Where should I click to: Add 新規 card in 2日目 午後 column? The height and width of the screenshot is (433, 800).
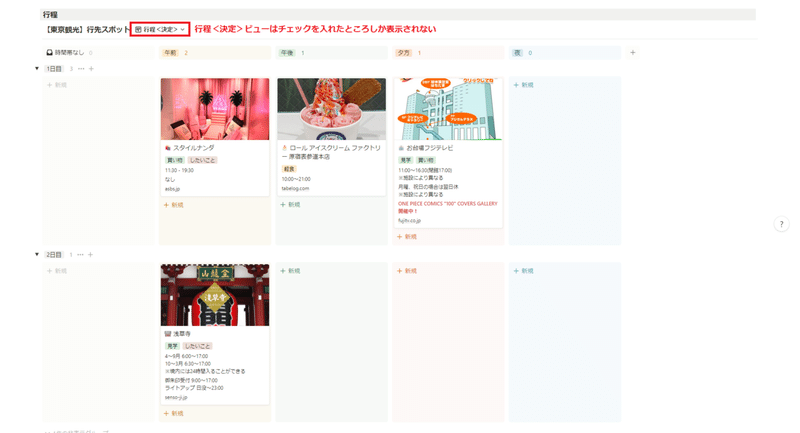pyautogui.click(x=290, y=271)
